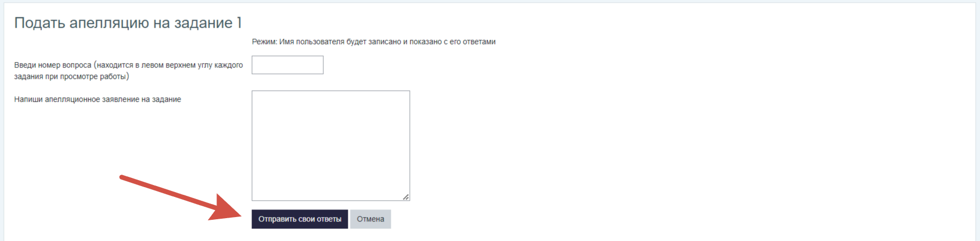The width and height of the screenshot is (980, 241).
Task: Click the word 'апелляцию' in the heading
Action: coord(110,23)
